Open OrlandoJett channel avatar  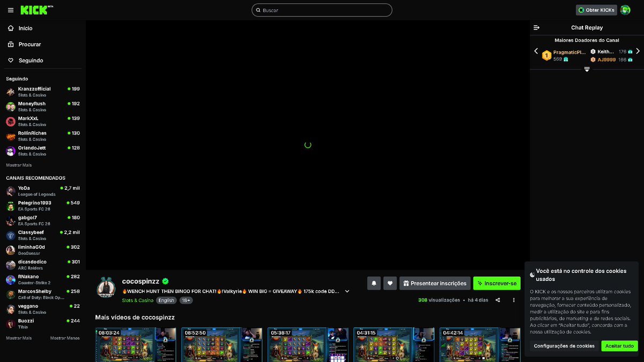[11, 151]
